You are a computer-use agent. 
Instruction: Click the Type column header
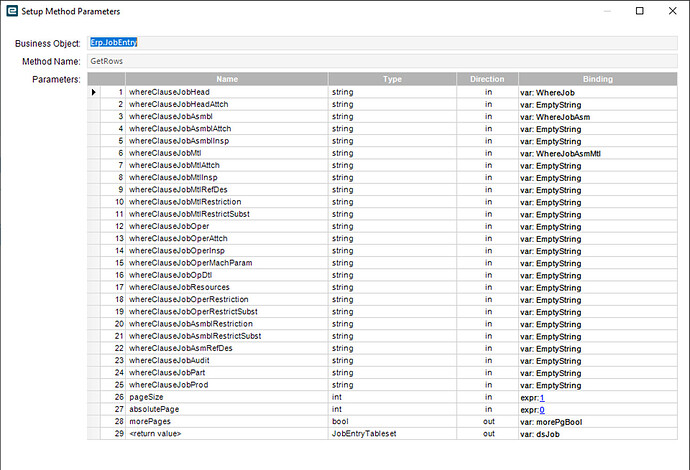coord(392,79)
